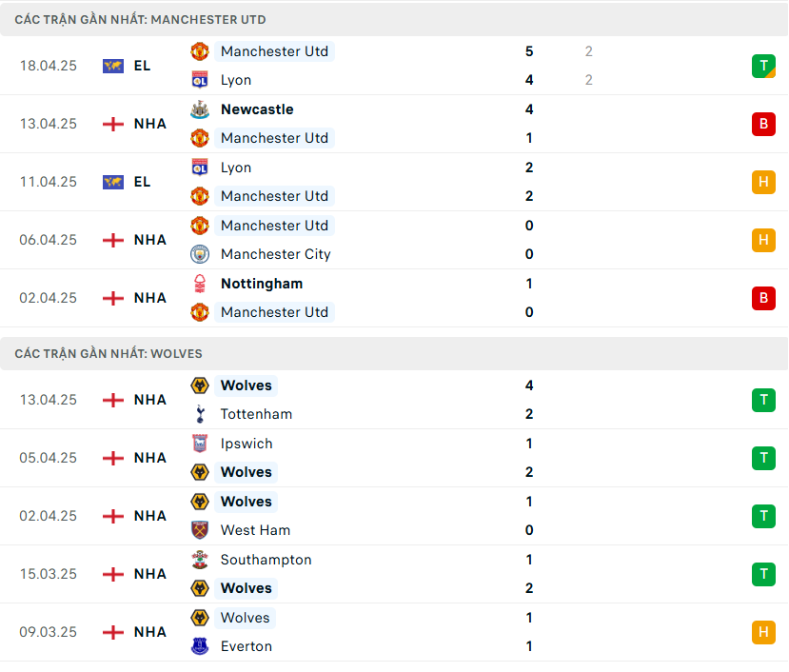This screenshot has height=672, width=789.
Task: Click the EL competition flag on 18.04.25
Action: (113, 66)
